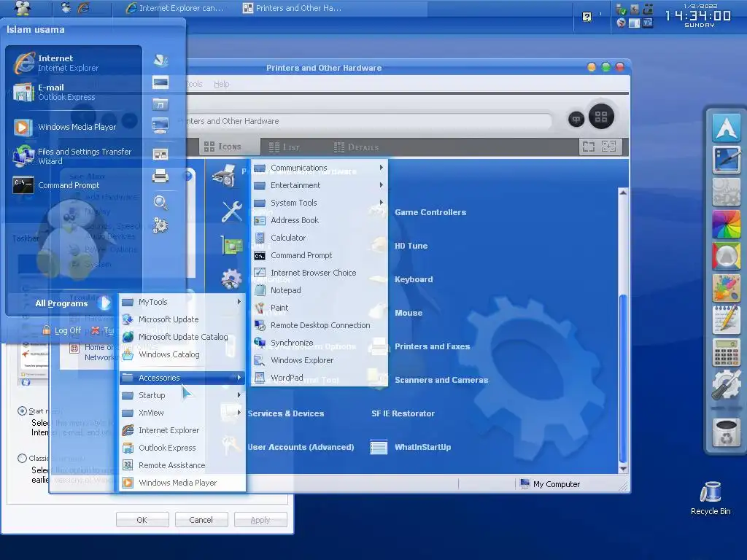Expand the Startup submenu
The height and width of the screenshot is (560, 747).
click(182, 395)
